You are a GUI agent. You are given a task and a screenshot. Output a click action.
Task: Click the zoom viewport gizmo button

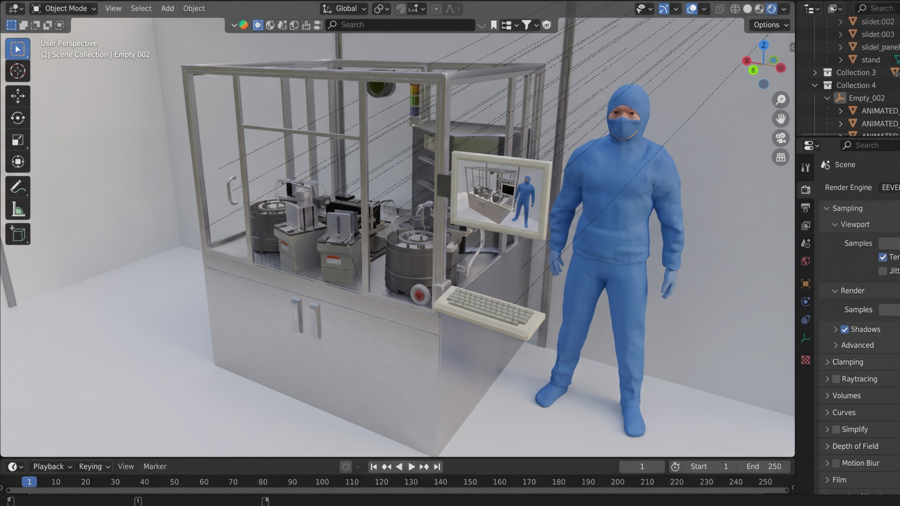781,100
